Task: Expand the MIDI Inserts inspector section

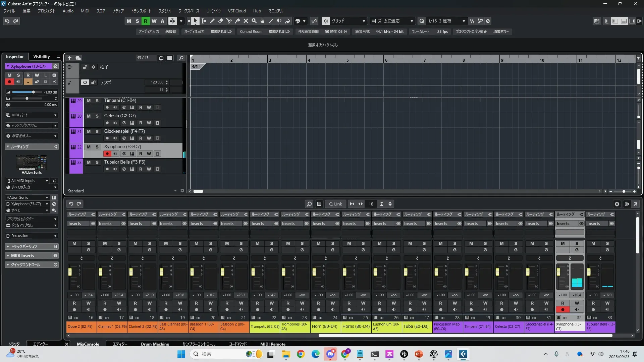Action: 22,256
